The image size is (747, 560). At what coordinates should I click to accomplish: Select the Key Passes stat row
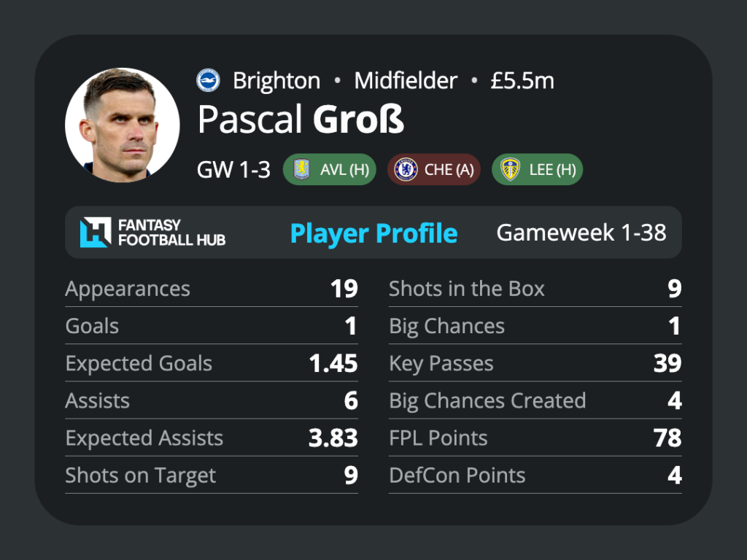[535, 363]
